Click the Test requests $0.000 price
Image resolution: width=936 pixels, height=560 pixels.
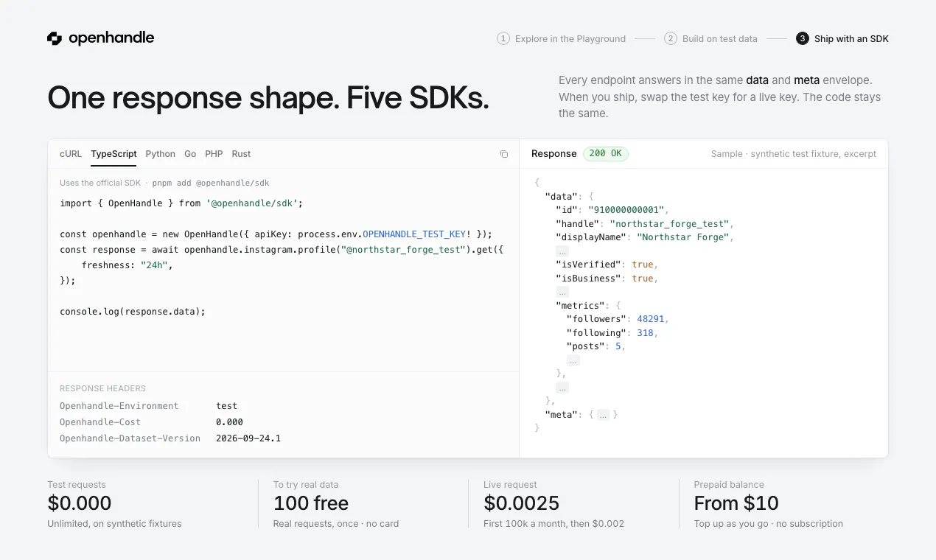[x=80, y=503]
